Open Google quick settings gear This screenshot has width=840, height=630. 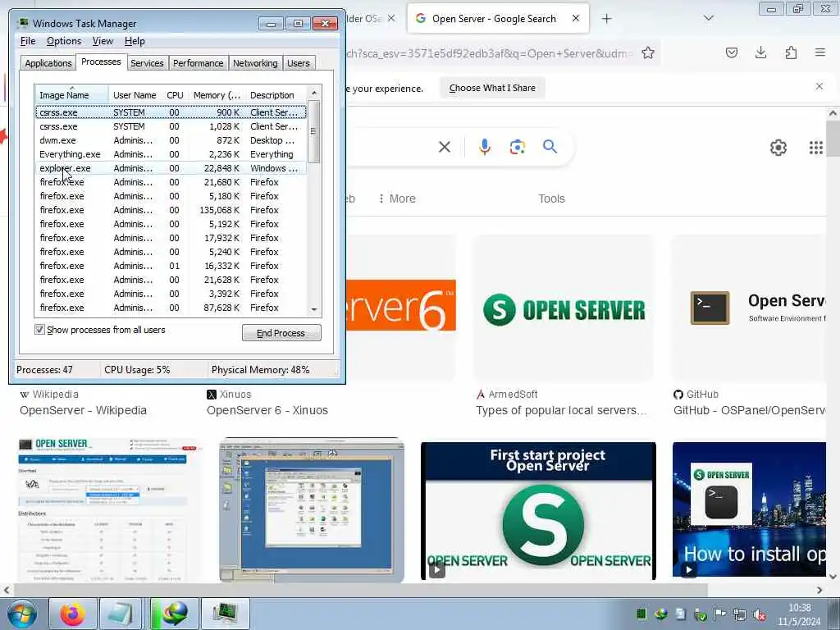[778, 148]
